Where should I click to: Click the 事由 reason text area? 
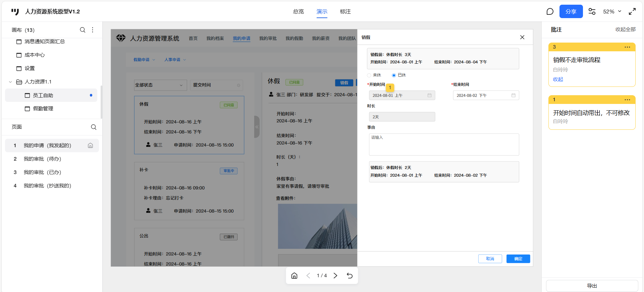click(x=444, y=144)
